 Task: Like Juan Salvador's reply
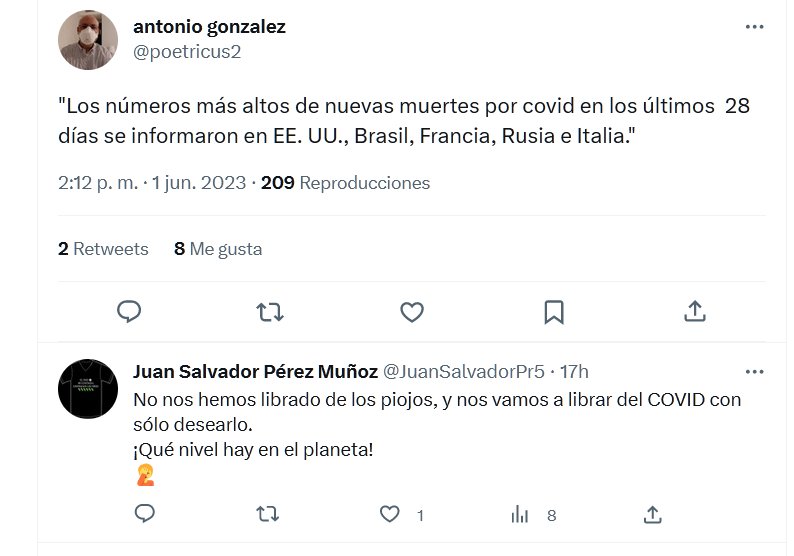tap(390, 514)
